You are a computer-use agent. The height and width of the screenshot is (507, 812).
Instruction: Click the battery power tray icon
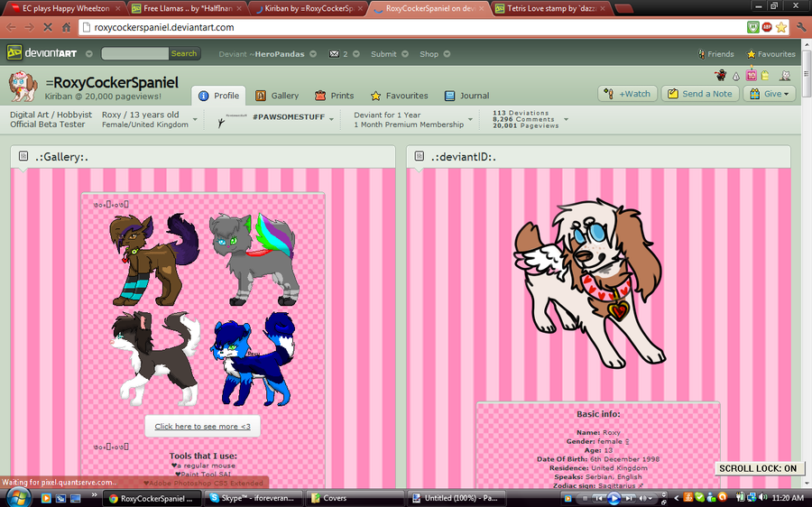click(x=740, y=498)
